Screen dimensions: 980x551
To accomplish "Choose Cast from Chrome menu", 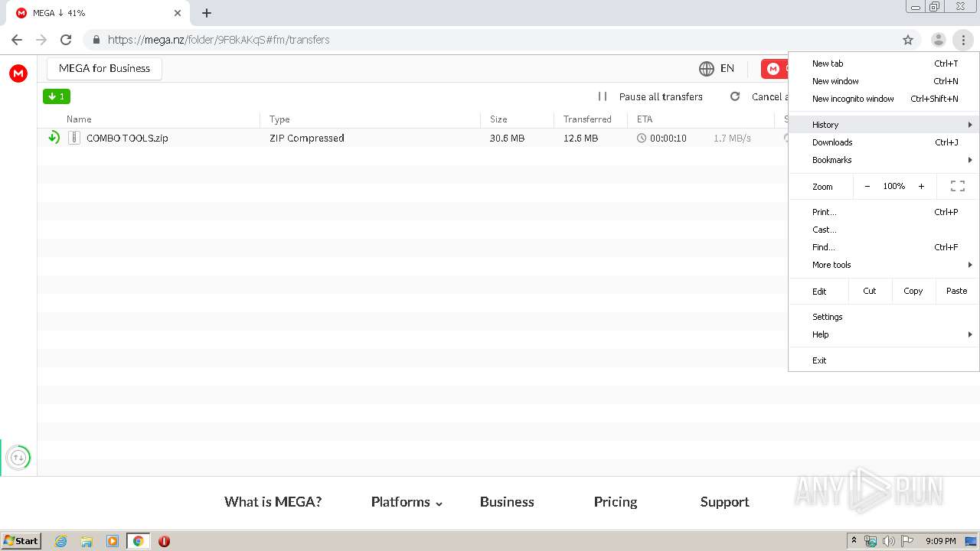I will [884, 230].
